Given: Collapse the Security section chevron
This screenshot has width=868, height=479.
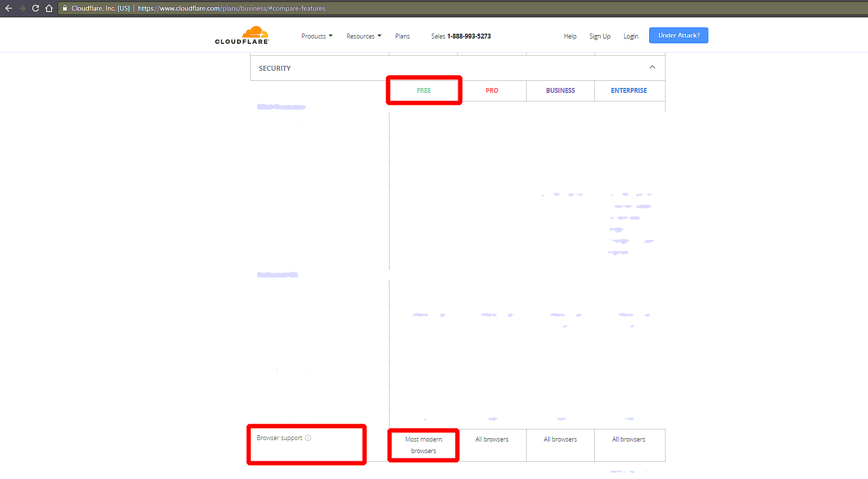Looking at the screenshot, I should (652, 67).
